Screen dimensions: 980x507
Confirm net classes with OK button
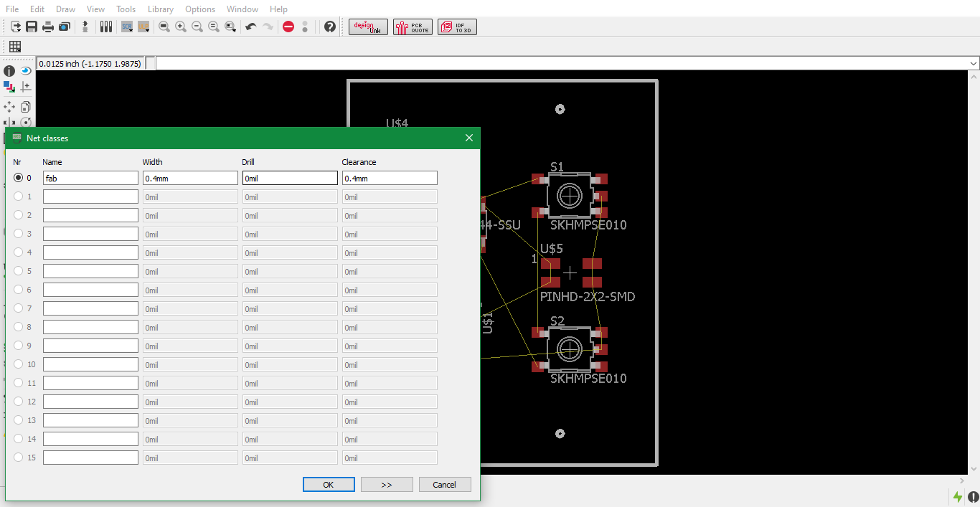[329, 485]
